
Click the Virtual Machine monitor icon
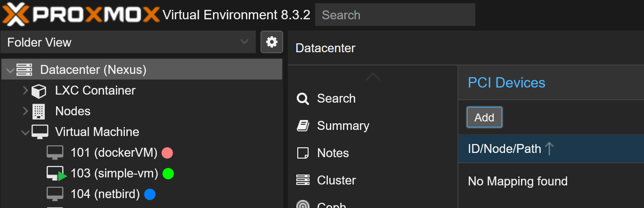coord(40,132)
